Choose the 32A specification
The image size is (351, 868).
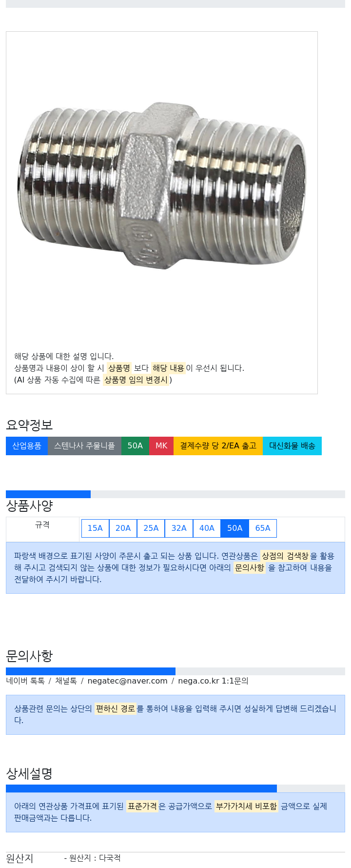click(x=179, y=528)
